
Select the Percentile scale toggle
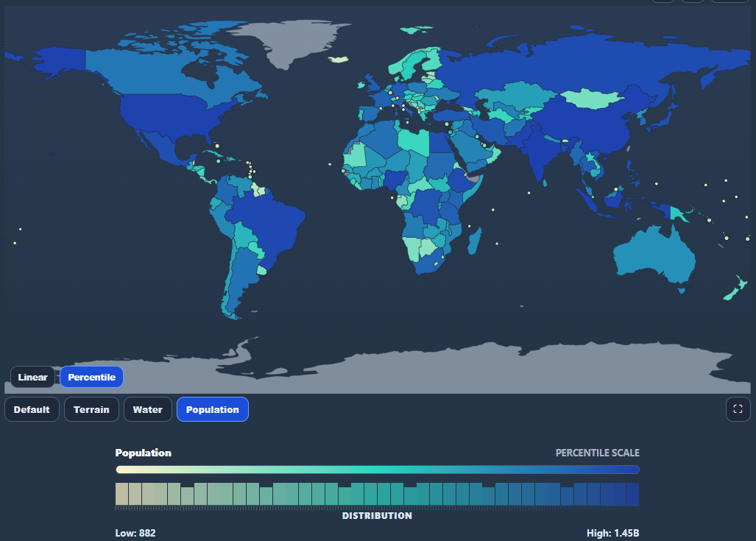(x=91, y=377)
